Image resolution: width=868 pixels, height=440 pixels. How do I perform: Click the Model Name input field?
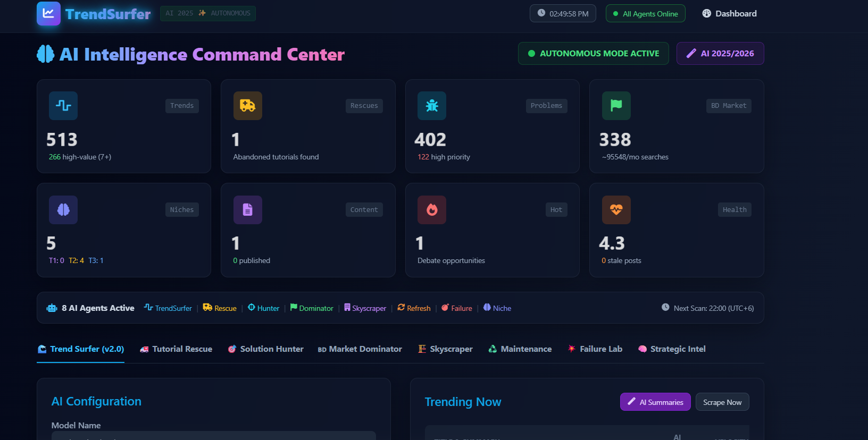click(x=213, y=435)
